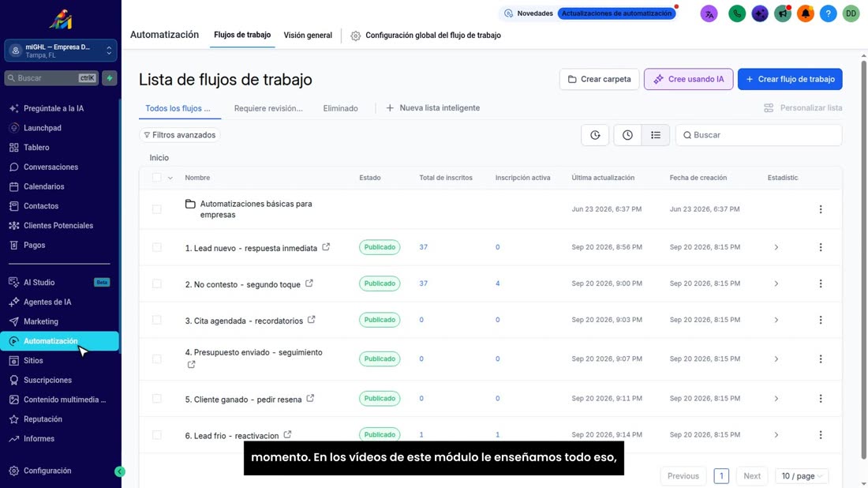Viewport: 868px width, 488px height.
Task: Open more options for Automatizaciones básicas folder
Action: [x=821, y=209]
